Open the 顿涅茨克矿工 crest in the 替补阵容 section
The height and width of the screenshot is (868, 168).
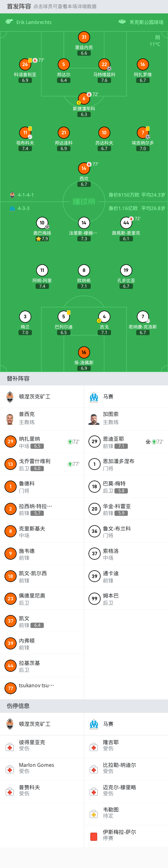(x=10, y=397)
